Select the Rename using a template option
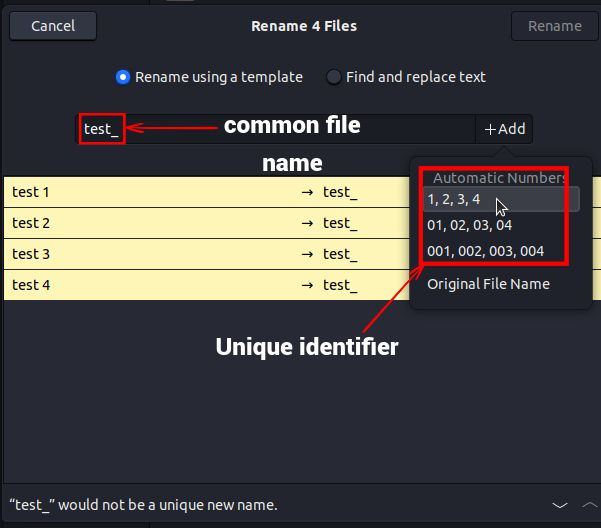 tap(123, 77)
